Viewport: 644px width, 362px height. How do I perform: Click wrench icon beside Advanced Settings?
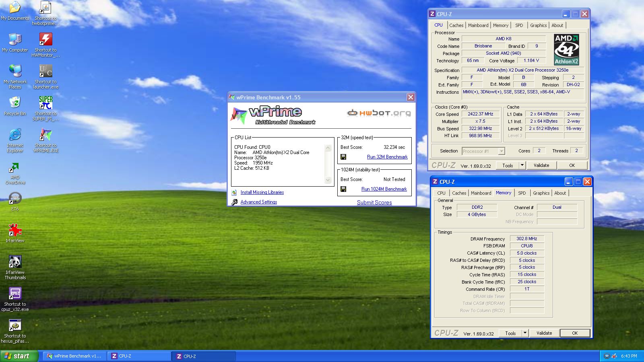234,202
